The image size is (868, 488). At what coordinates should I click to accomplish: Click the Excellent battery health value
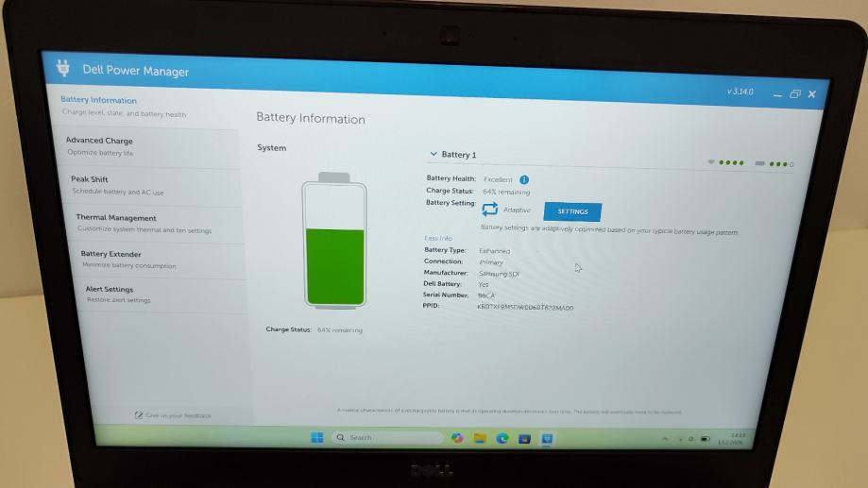click(498, 179)
